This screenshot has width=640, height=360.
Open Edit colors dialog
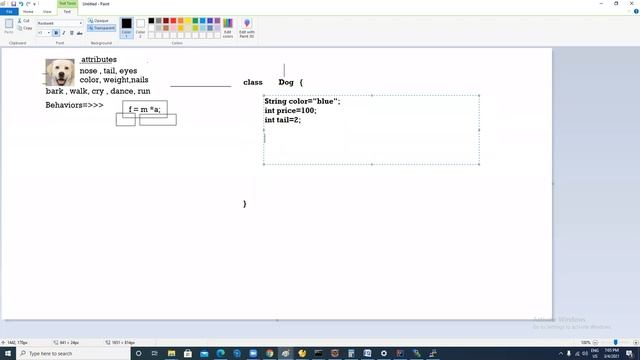pos(228,28)
